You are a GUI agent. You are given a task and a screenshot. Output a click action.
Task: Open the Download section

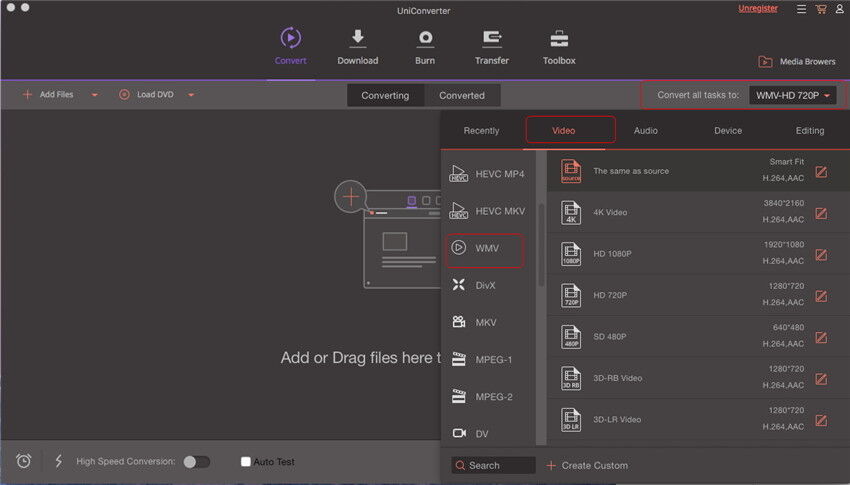pos(358,47)
